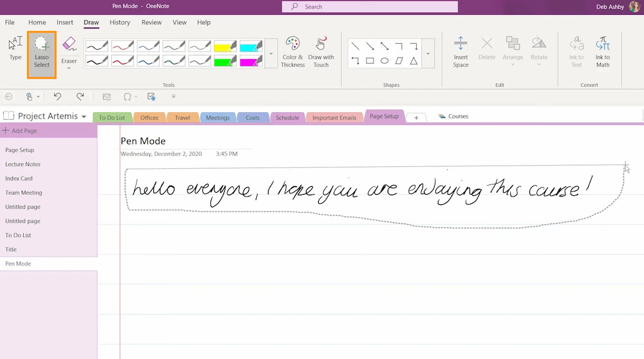The height and width of the screenshot is (359, 644).
Task: Open Color & Thickness options
Action: point(292,52)
